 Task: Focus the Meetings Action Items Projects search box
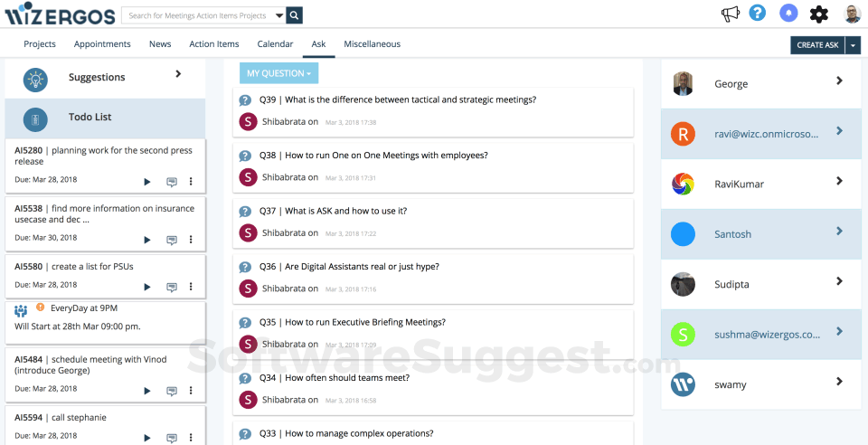(198, 15)
